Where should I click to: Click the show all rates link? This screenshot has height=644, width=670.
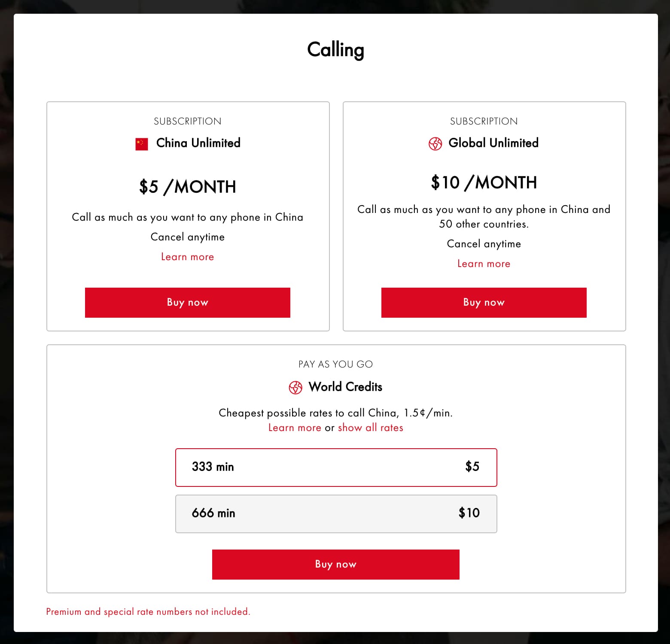(370, 428)
